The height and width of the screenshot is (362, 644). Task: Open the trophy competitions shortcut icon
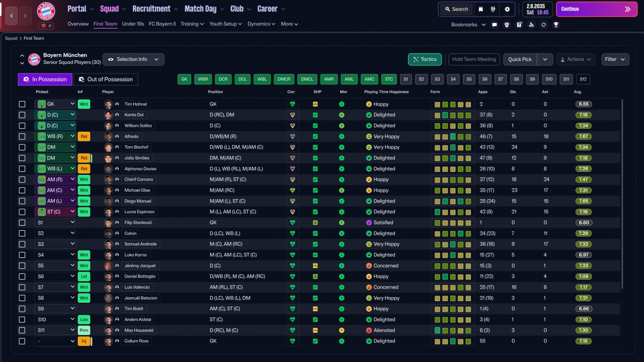(556, 25)
